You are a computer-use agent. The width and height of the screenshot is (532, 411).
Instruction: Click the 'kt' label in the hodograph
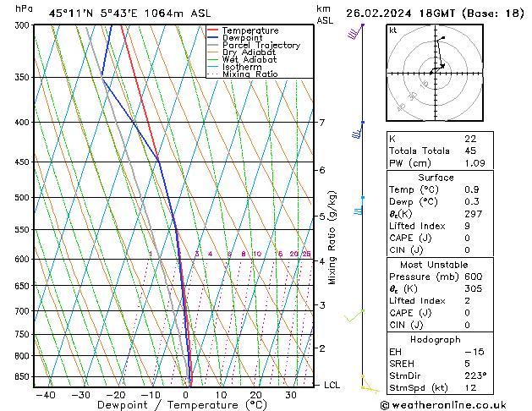[393, 30]
